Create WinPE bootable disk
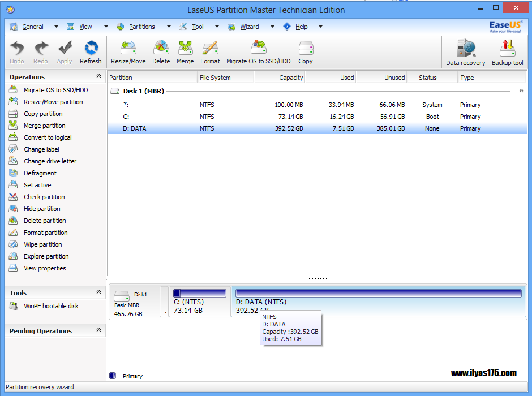Viewport: 532px width, 396px height. pos(51,306)
